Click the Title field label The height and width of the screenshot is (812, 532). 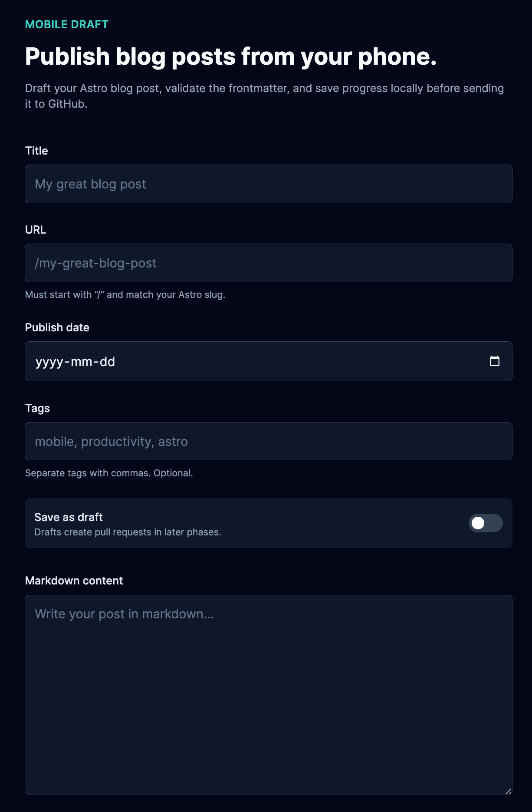pos(37,151)
